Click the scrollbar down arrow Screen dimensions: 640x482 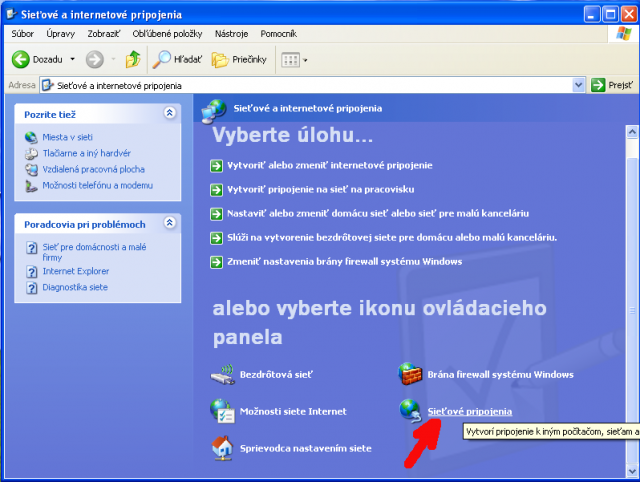tap(632, 471)
